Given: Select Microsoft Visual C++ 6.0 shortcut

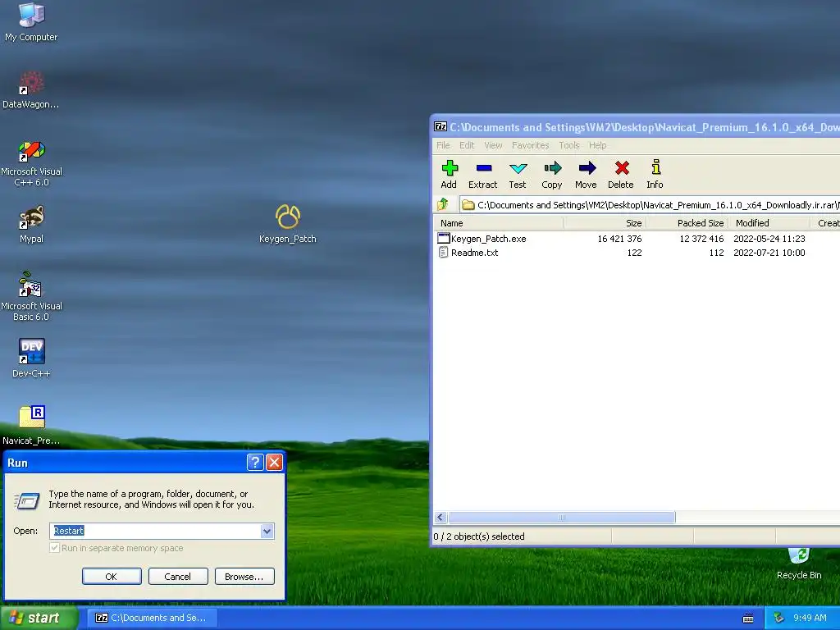Looking at the screenshot, I should click(31, 163).
